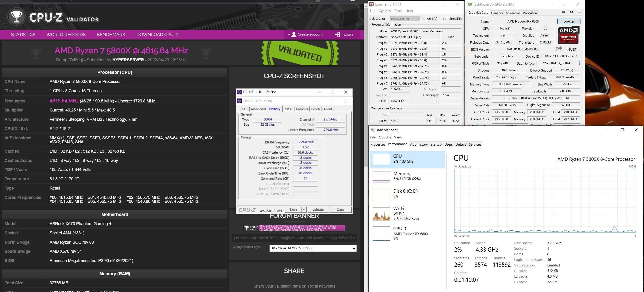This screenshot has width=644, height=292.
Task: Click the '4615.64 MHz' frequency value
Action: point(64,101)
